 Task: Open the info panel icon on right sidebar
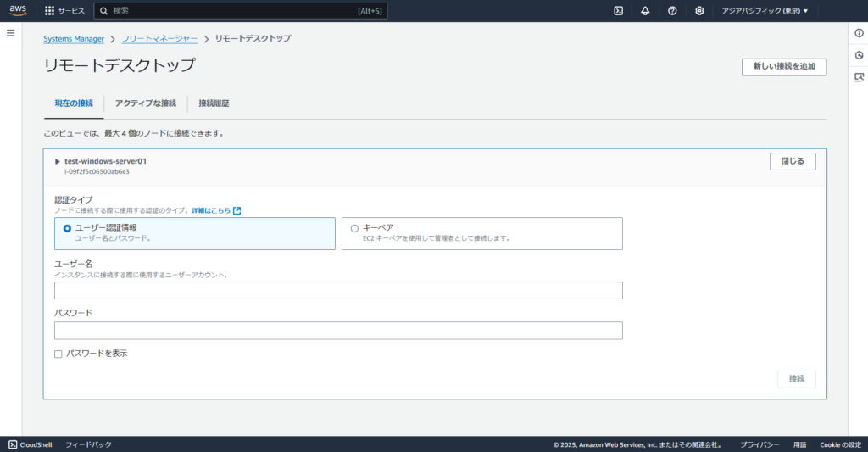[859, 33]
